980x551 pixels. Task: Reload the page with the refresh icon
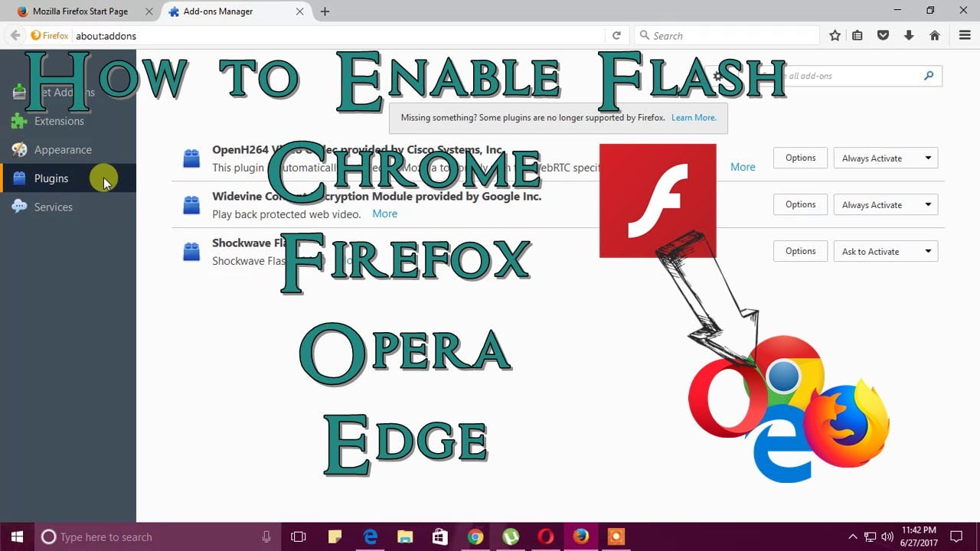616,35
